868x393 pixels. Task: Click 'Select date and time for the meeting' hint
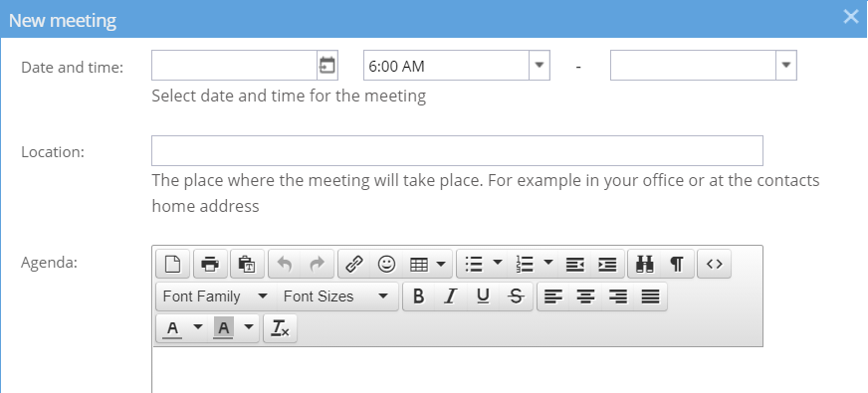pyautogui.click(x=289, y=96)
